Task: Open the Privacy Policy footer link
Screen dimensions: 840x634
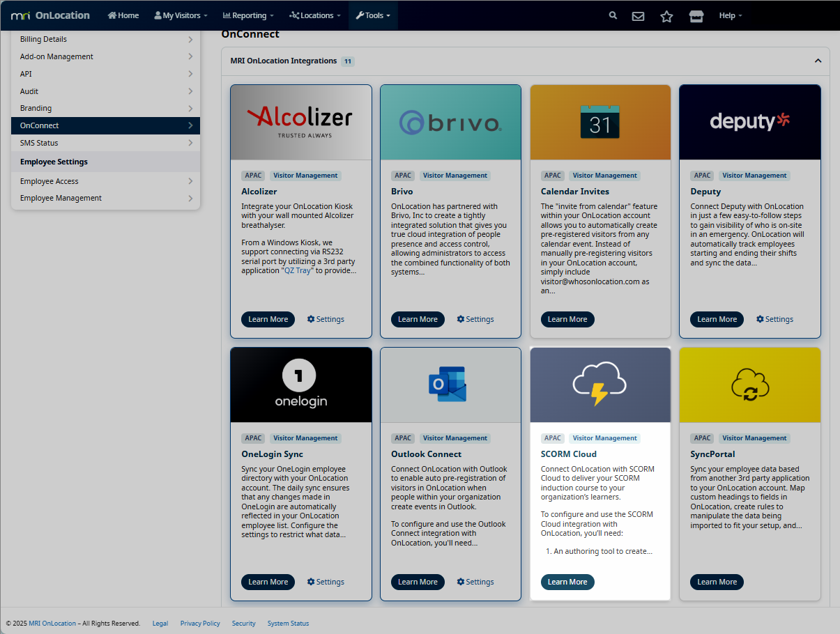Action: (x=200, y=624)
